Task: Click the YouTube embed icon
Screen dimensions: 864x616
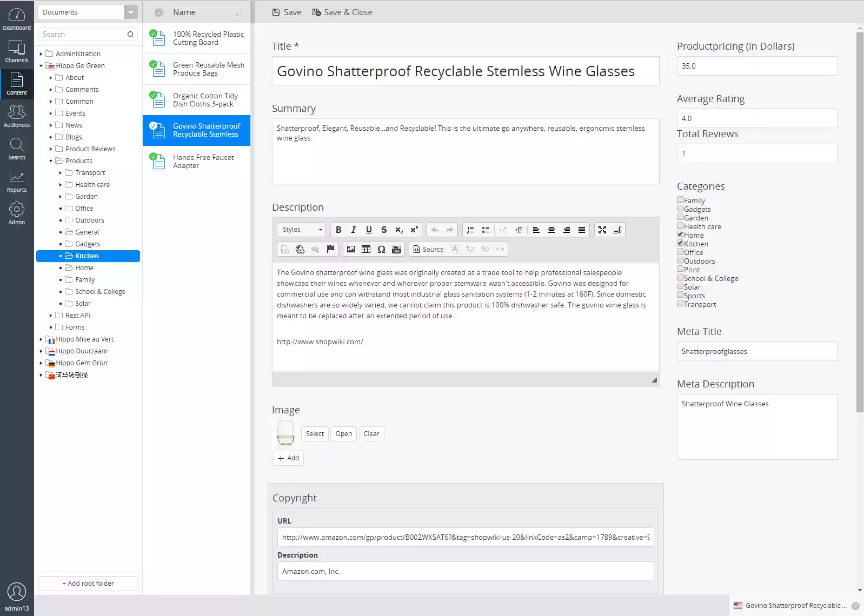Action: [396, 249]
